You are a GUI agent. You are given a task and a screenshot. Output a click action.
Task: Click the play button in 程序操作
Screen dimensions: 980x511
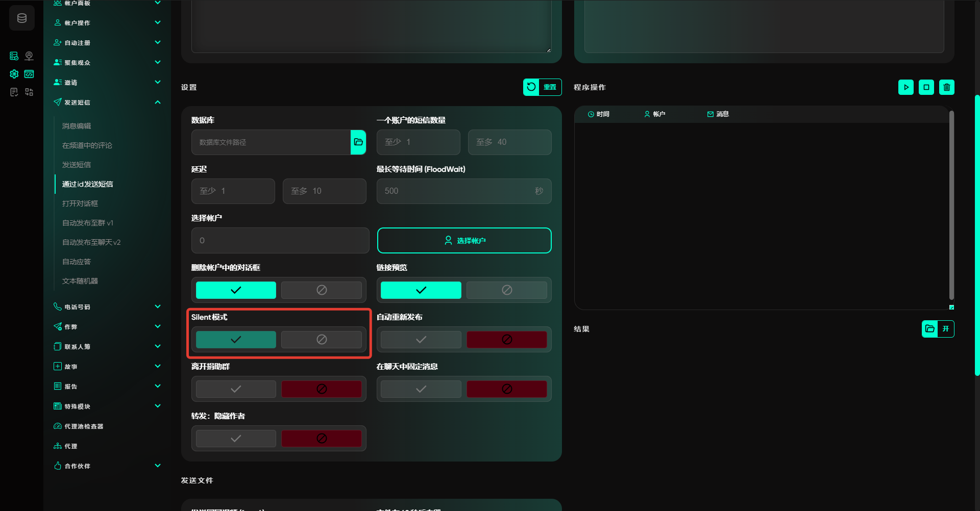coord(905,87)
